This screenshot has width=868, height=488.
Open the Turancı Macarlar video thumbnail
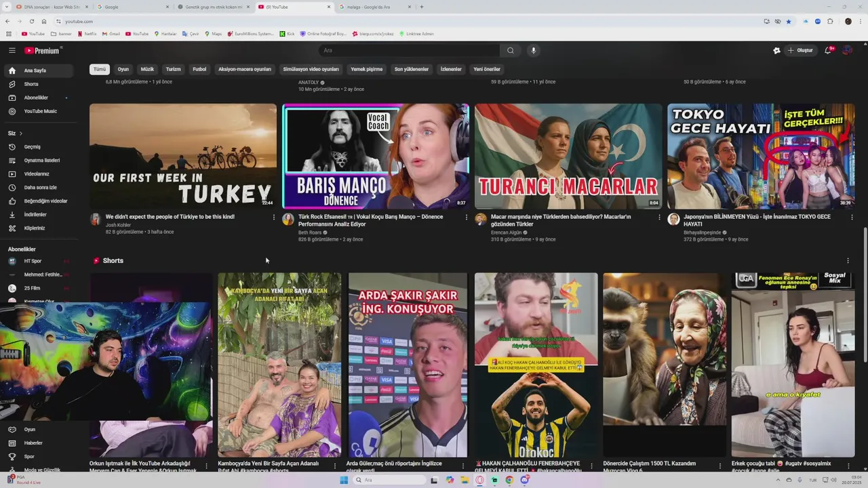click(568, 156)
